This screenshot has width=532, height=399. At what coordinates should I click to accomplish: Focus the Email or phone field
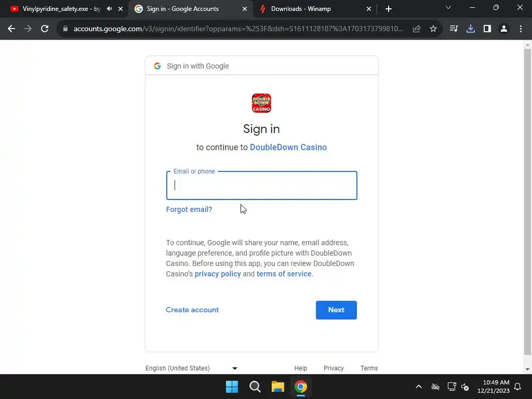pos(262,185)
